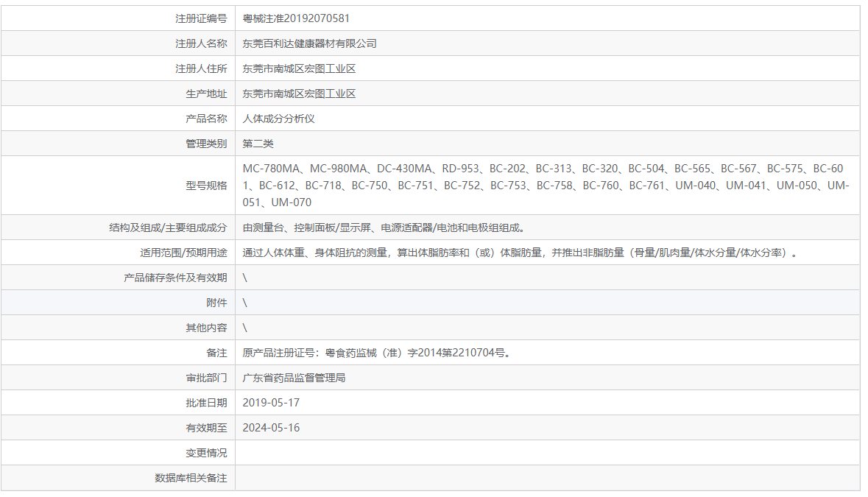868x497 pixels.
Task: Select the composition text starting 由测量台
Action: click(384, 228)
